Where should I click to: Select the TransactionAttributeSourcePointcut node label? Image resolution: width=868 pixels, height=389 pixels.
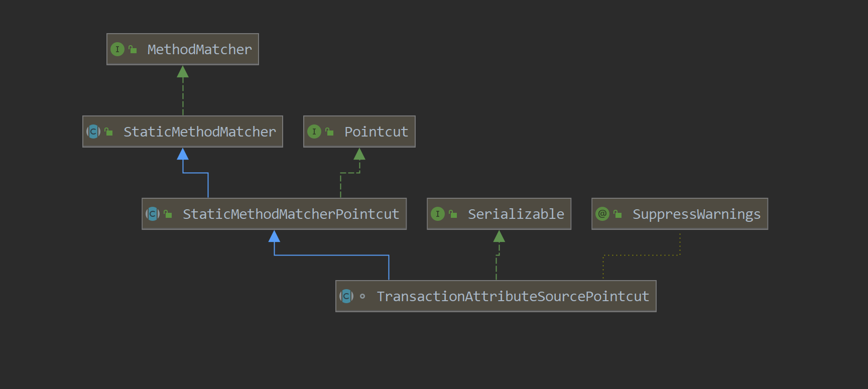click(513, 296)
